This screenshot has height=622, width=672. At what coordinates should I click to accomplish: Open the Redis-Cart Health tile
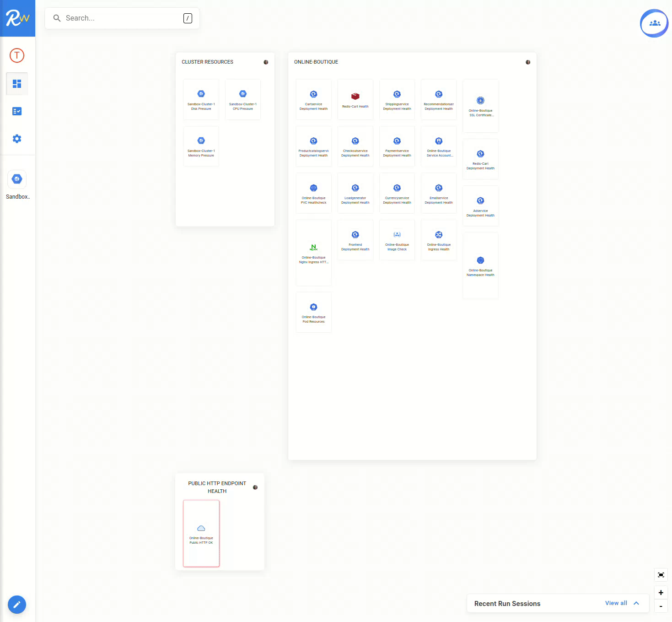click(x=355, y=99)
